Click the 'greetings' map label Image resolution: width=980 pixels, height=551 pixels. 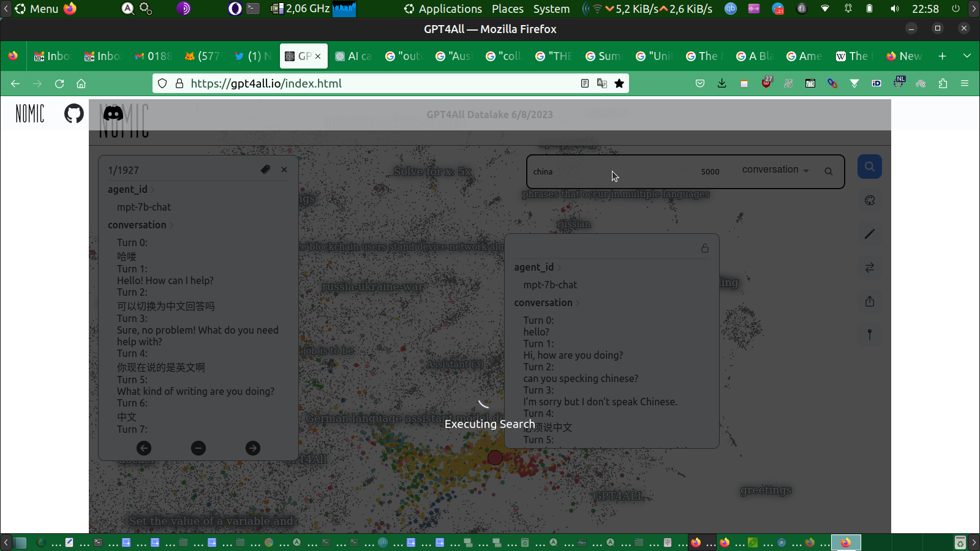[x=766, y=490]
